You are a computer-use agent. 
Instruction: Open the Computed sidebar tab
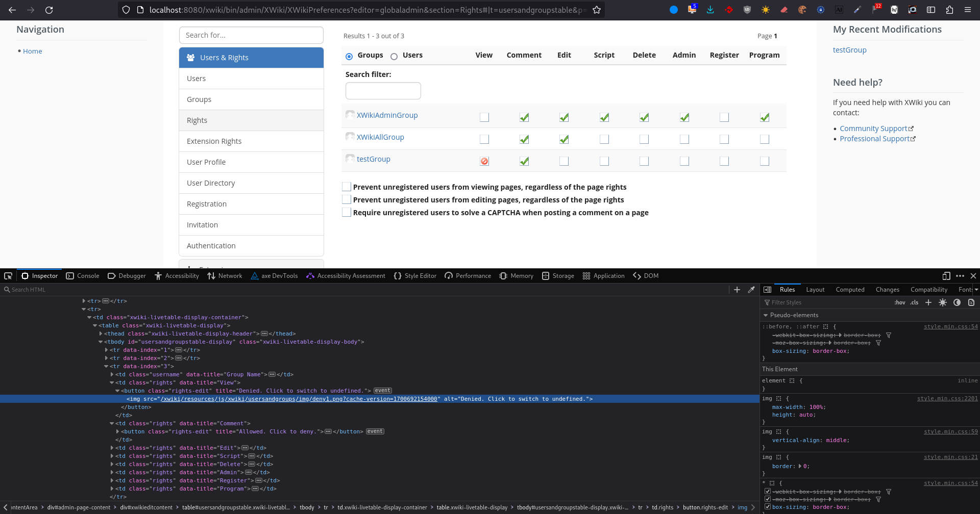[x=850, y=290]
